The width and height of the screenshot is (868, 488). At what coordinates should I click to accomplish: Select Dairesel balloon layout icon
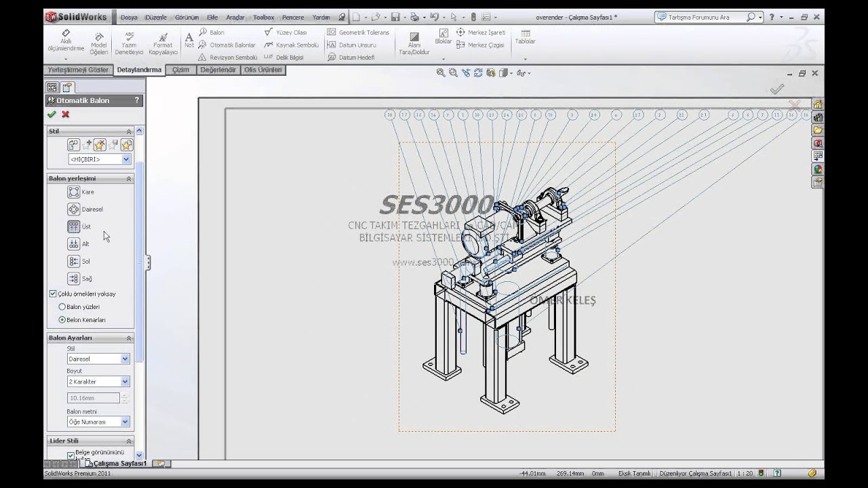[74, 209]
